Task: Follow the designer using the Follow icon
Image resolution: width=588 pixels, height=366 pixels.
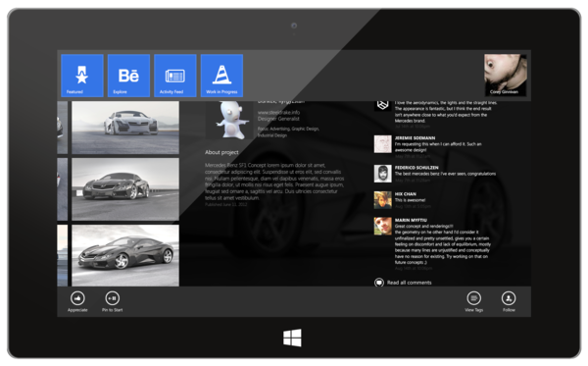Action: (x=509, y=298)
